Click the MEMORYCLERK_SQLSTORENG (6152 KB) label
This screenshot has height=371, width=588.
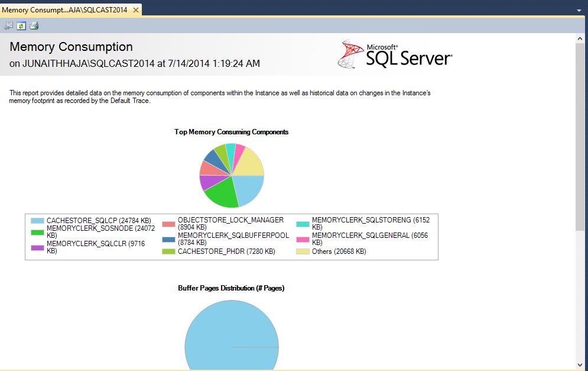tap(371, 224)
